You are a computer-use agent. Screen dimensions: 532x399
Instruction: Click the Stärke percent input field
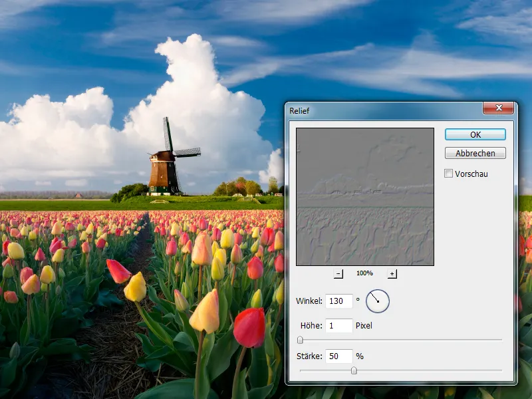338,356
